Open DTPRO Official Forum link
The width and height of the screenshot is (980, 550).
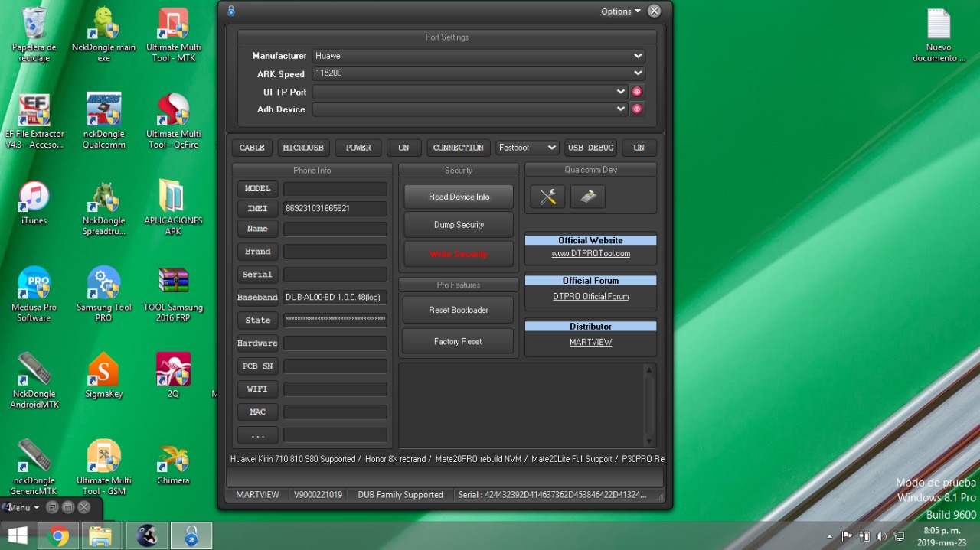[590, 296]
